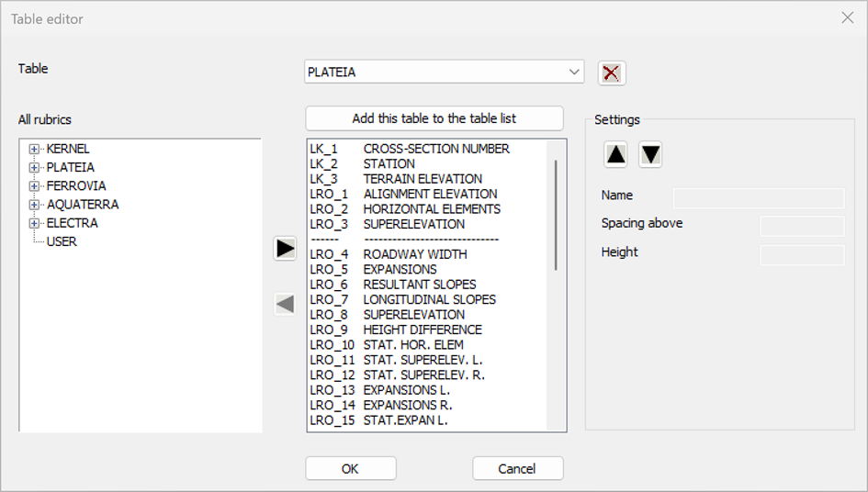Expand the AQUATERRA rubric group

pyautogui.click(x=34, y=205)
